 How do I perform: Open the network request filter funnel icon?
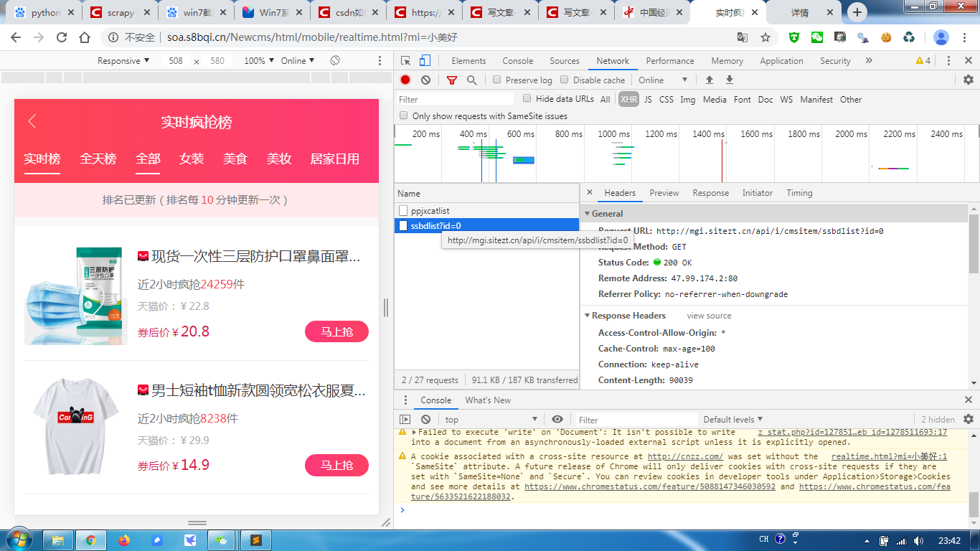pos(451,80)
